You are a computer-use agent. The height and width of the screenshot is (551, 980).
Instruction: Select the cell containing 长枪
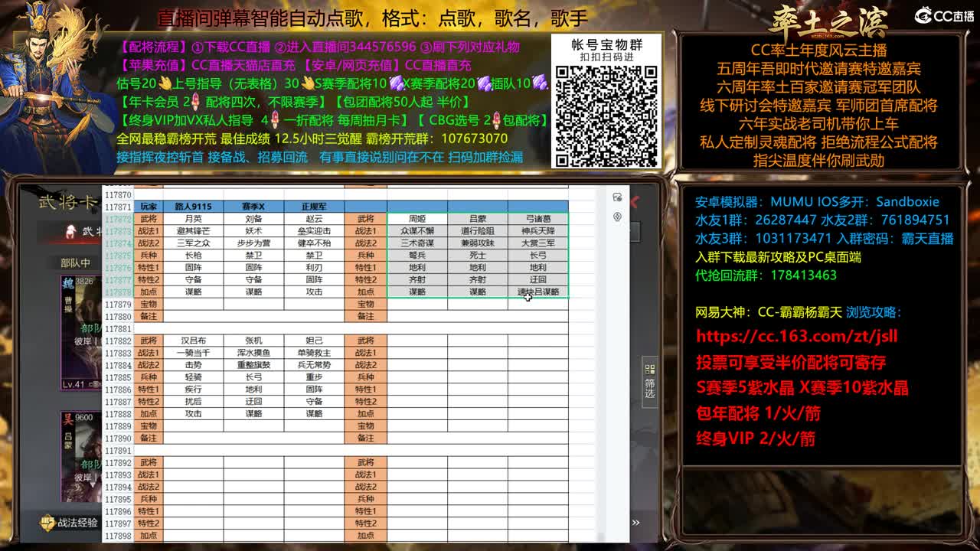(193, 256)
